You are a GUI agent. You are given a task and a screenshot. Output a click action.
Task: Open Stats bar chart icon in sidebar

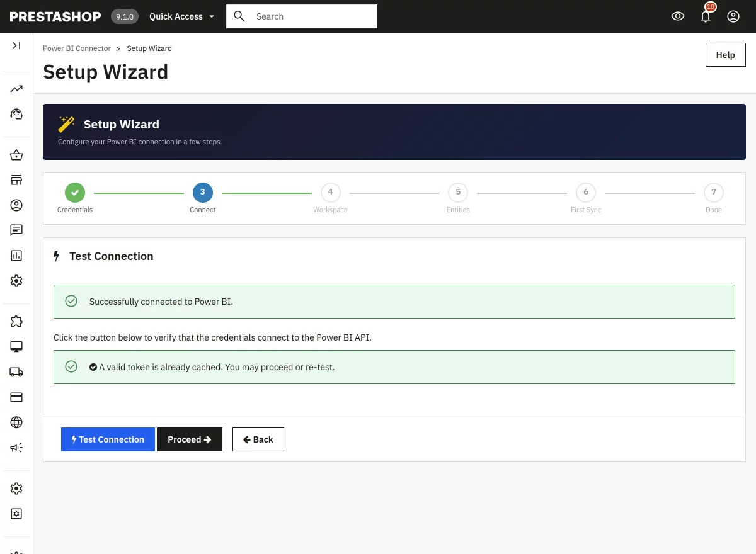(x=16, y=256)
